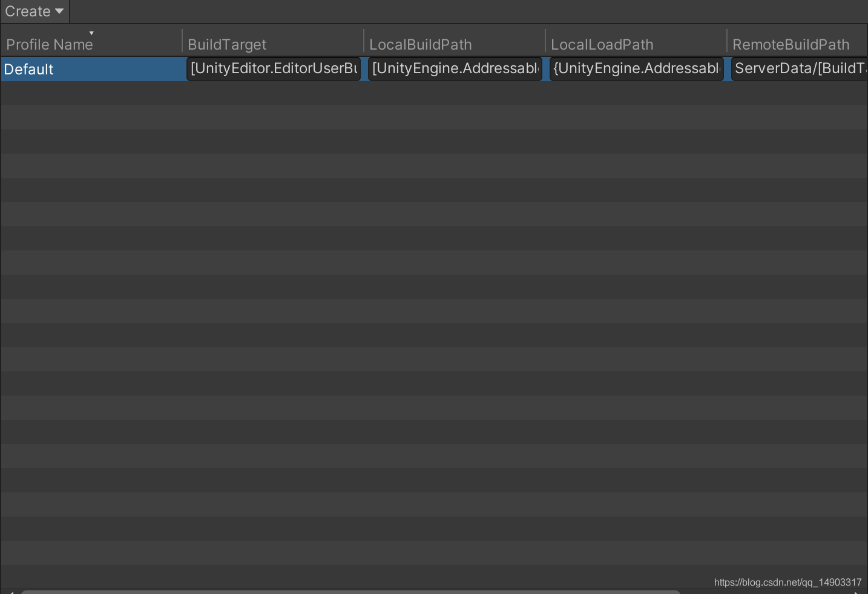868x594 pixels.
Task: Click the Profile Name column header
Action: pos(50,44)
